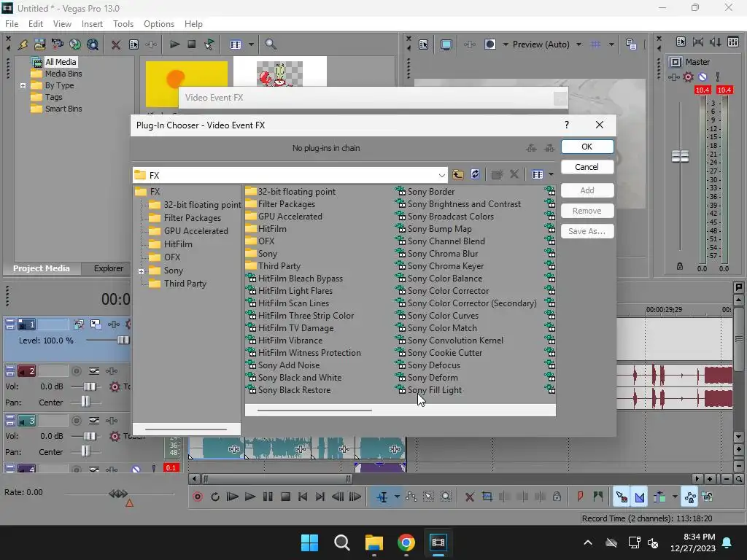Screen dimensions: 747x560
Task: Click Cancel in the Plug-In Chooser
Action: (x=587, y=167)
